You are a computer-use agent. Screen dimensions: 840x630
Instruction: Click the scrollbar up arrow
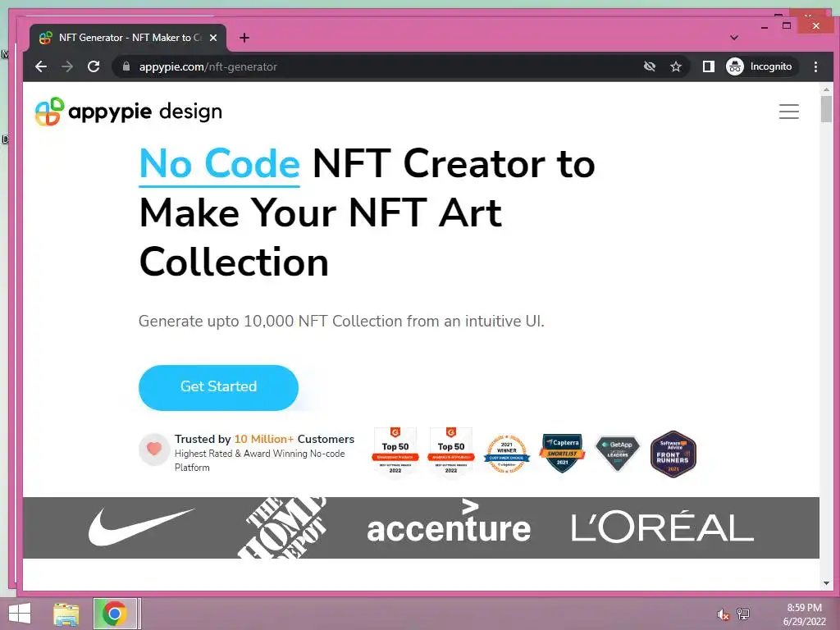pyautogui.click(x=826, y=89)
